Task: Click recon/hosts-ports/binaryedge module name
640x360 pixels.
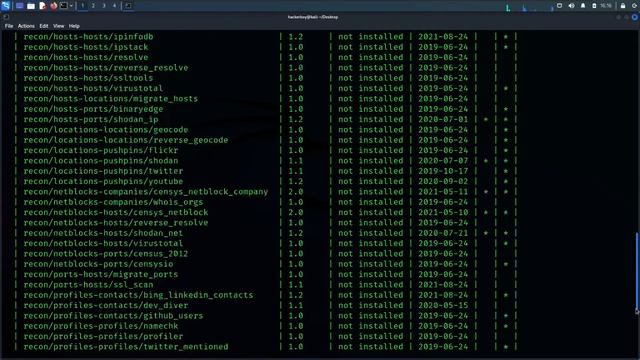Action: [93, 109]
